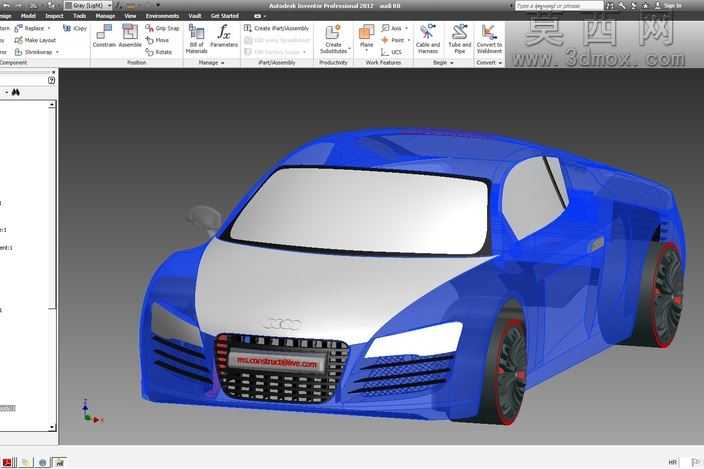Select the Constrain tool
The height and width of the screenshot is (469, 704).
coord(104,35)
